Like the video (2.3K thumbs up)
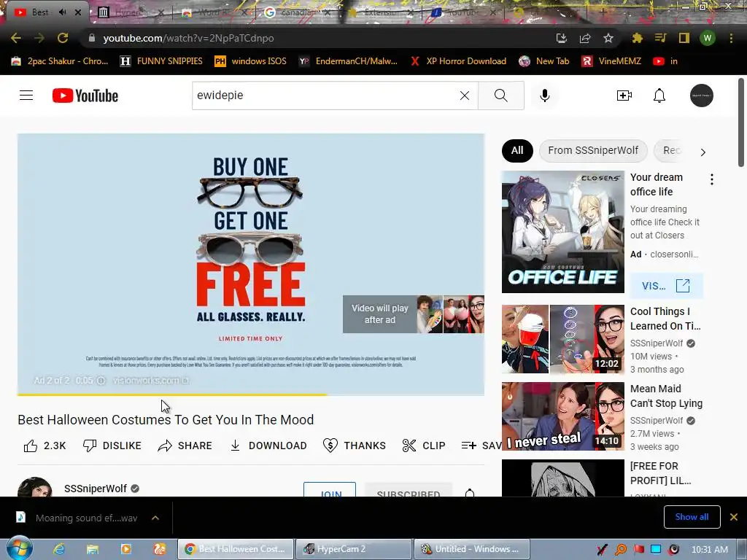Viewport: 747px width, 560px height. tap(44, 446)
